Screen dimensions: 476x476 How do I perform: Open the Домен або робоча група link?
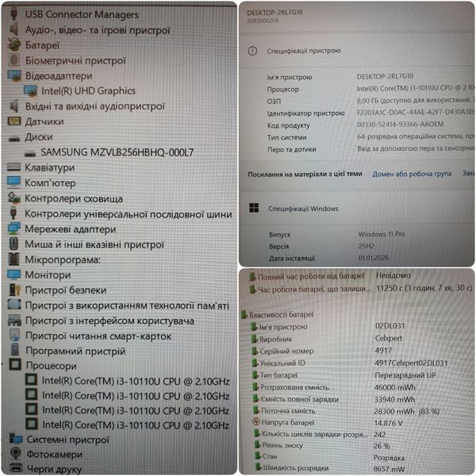(x=412, y=174)
